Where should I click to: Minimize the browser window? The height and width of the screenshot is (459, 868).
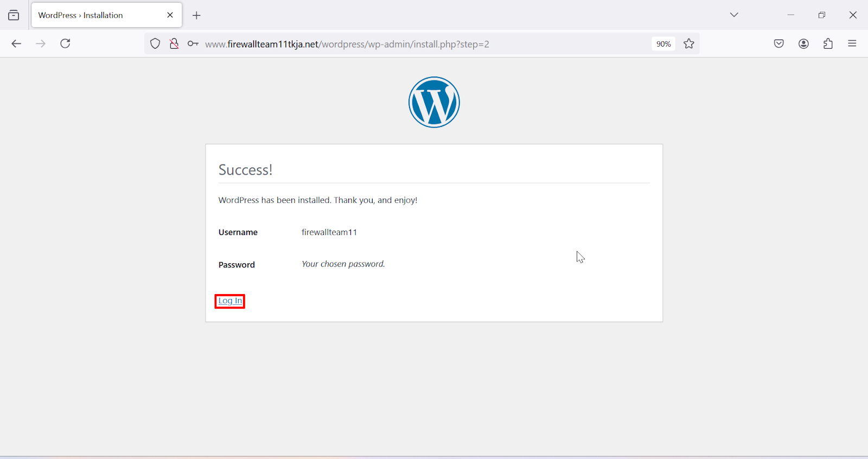click(791, 15)
